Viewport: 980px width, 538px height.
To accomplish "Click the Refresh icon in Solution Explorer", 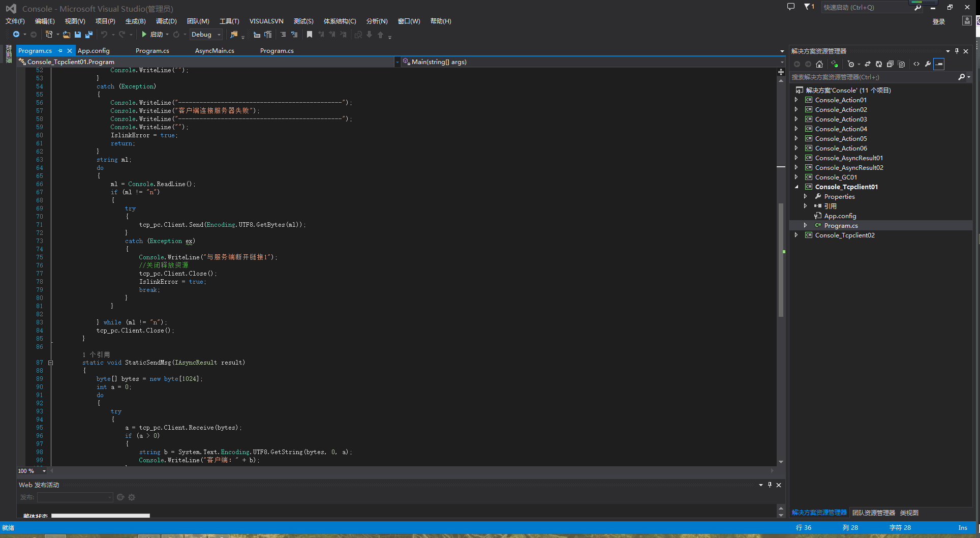I will [x=879, y=64].
